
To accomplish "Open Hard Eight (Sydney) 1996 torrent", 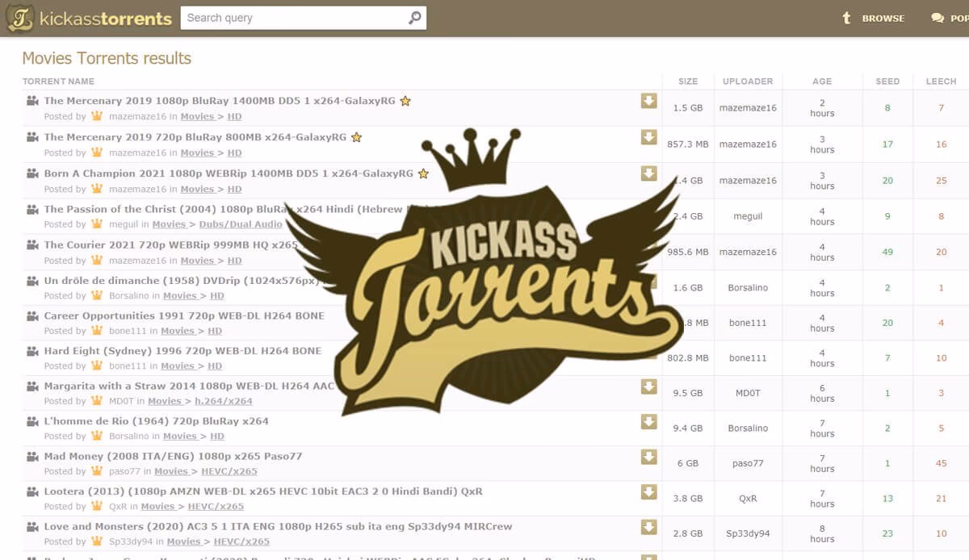I will coord(182,351).
